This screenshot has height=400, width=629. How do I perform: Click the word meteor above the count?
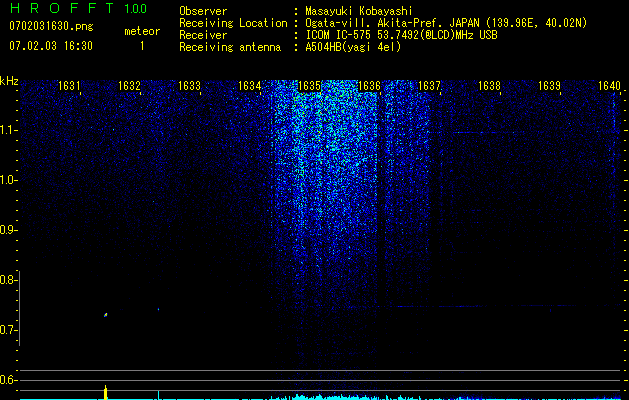[x=142, y=31]
